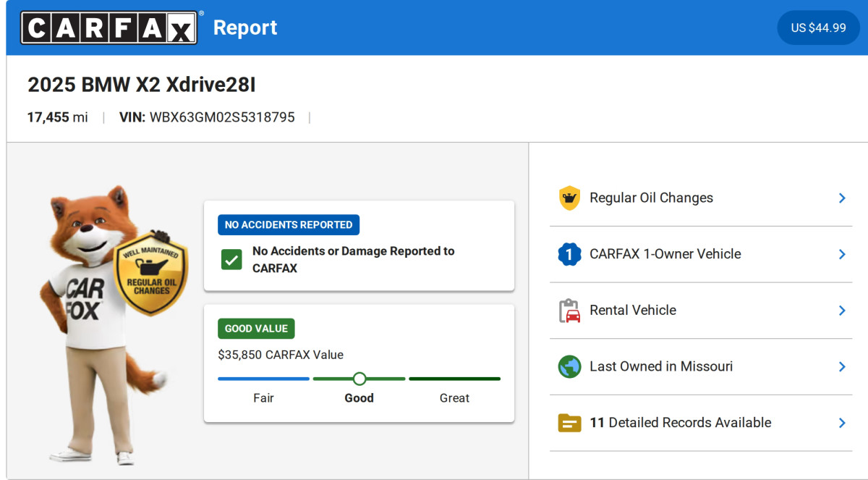Click the Well Maintained oil changes badge

pos(151,274)
